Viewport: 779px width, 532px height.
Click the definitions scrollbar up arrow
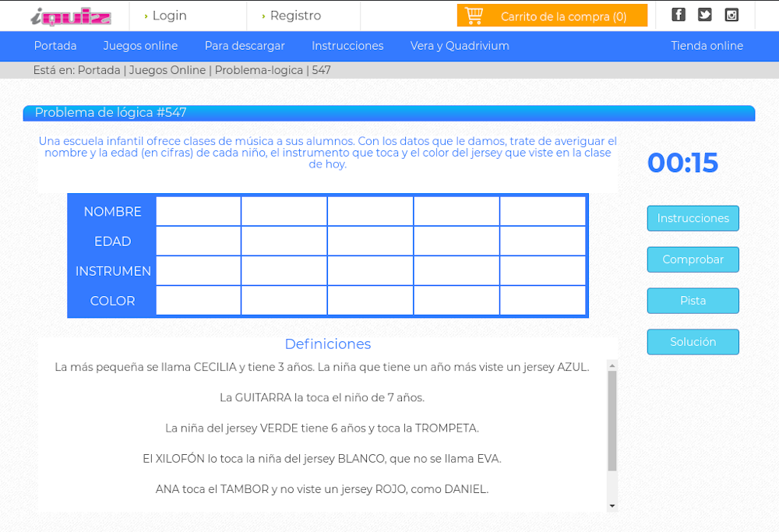click(x=612, y=365)
